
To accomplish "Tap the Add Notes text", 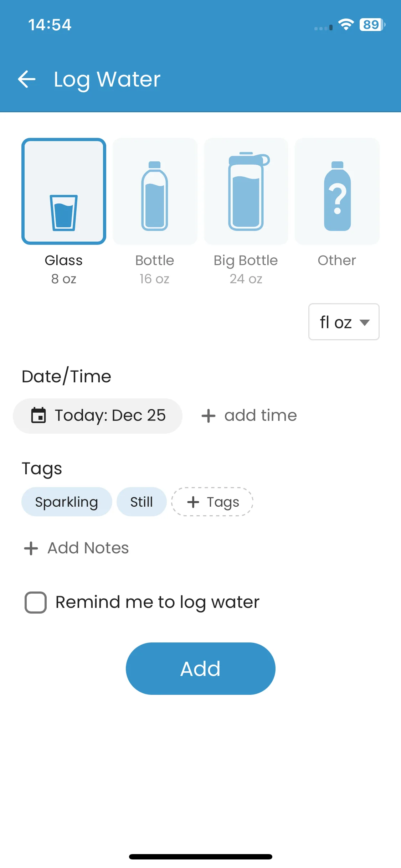I will 88,548.
